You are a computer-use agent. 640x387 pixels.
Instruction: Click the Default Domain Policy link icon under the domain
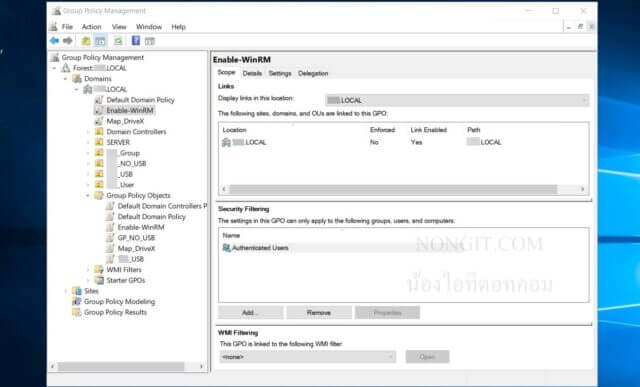point(99,100)
